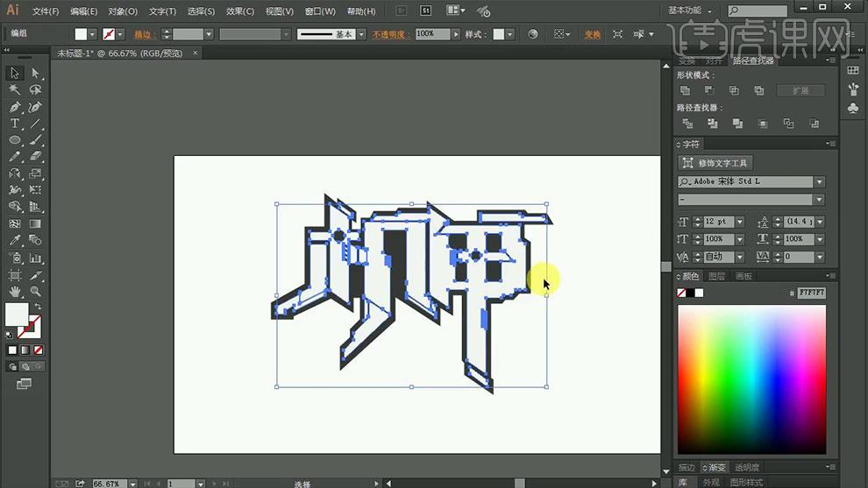Open the zoom level 66.67% dropdown
The image size is (868, 488).
tap(133, 484)
